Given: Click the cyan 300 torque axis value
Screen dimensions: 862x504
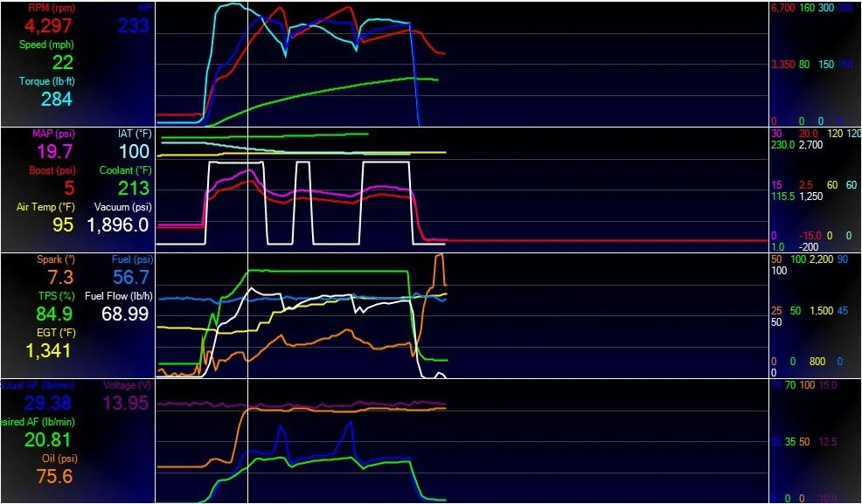Looking at the screenshot, I should click(x=825, y=8).
